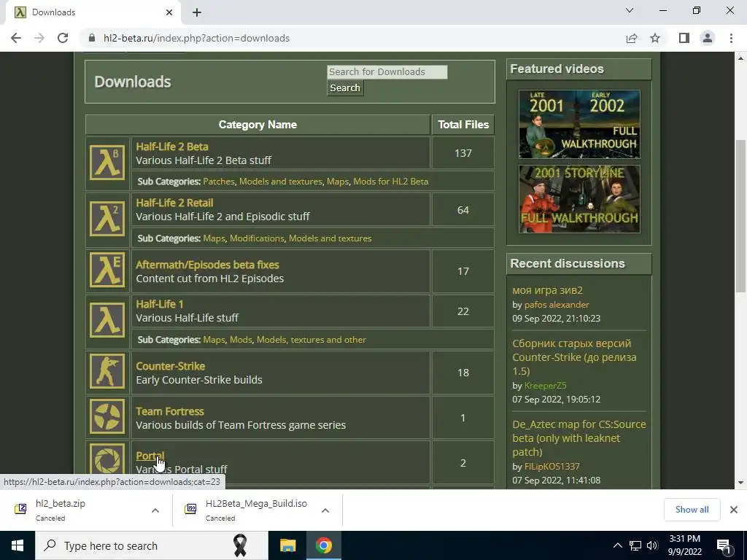This screenshot has height=560, width=747.
Task: Click the Counter-Strike soldier icon
Action: [107, 371]
